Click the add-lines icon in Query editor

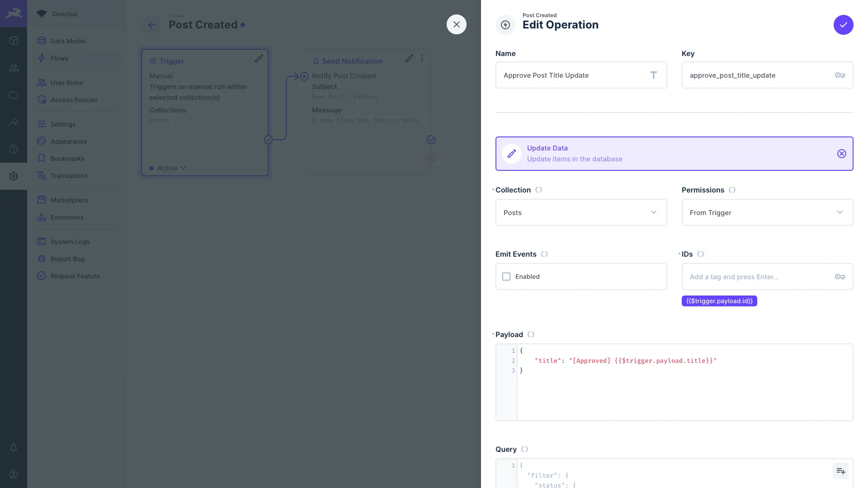click(840, 471)
